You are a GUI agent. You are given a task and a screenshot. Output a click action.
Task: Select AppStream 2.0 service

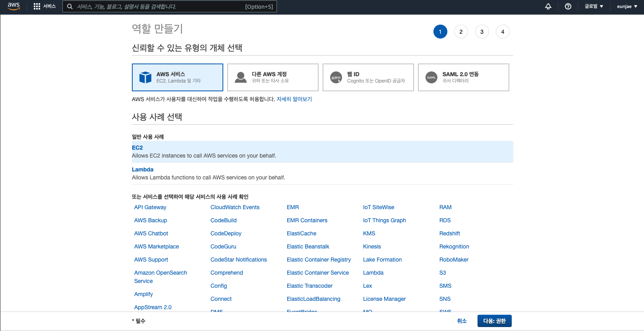(153, 307)
